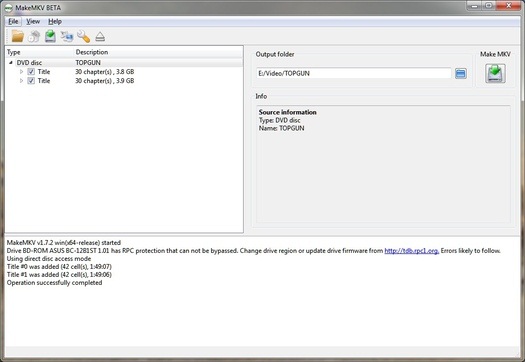525x362 pixels.
Task: Select the row '30 chapter(s), 3.9 GB'
Action: coord(124,81)
